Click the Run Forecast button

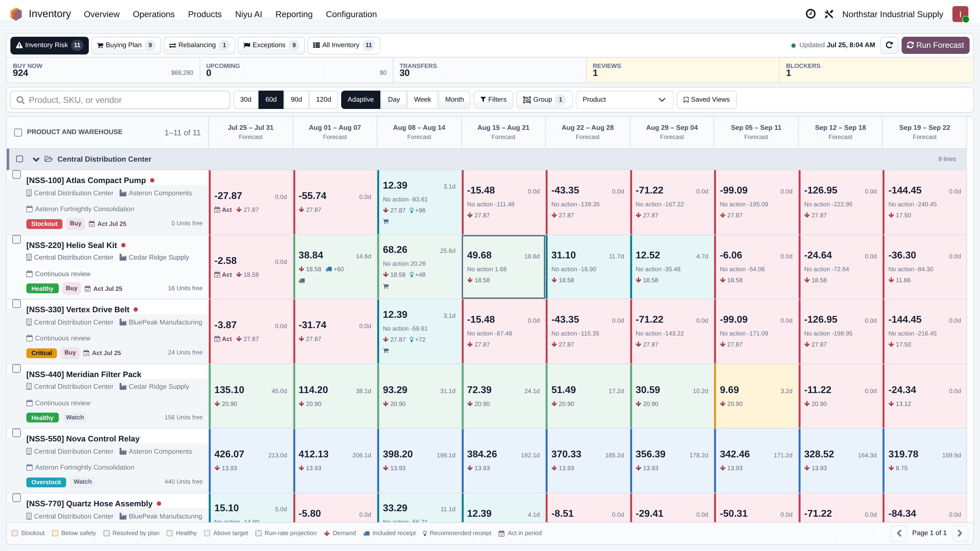click(935, 45)
